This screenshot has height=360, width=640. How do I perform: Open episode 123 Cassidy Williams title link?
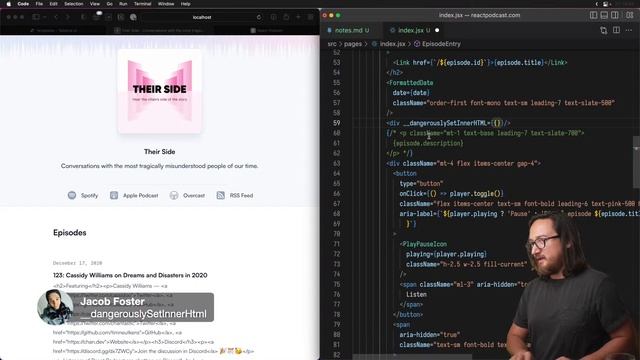pos(130,275)
